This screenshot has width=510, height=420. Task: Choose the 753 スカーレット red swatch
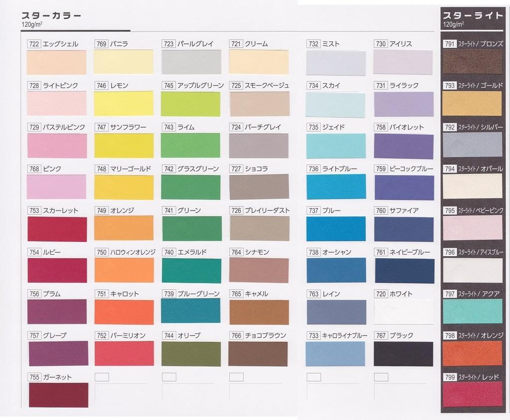(57, 229)
